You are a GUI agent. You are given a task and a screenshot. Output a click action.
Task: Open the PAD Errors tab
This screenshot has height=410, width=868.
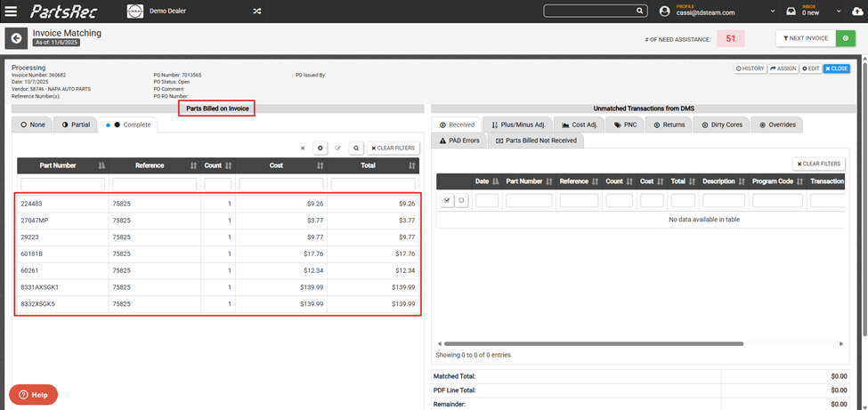pyautogui.click(x=458, y=141)
